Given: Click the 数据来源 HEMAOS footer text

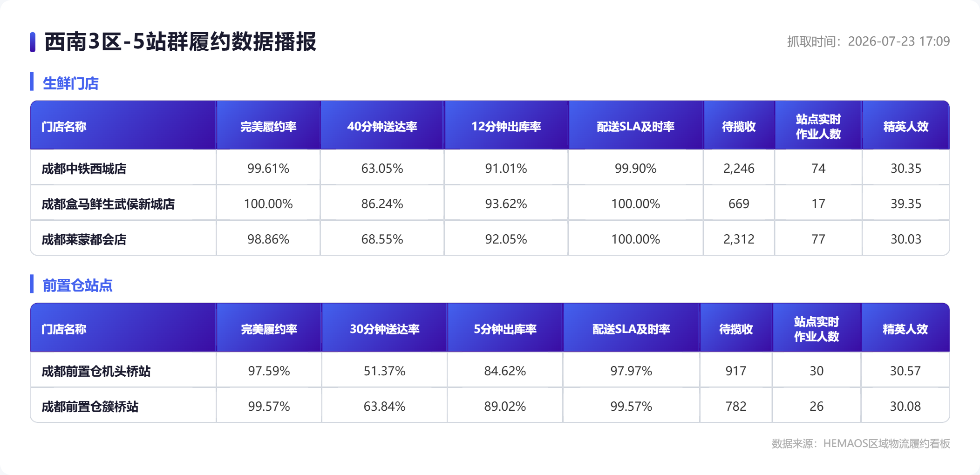Looking at the screenshot, I should pyautogui.click(x=861, y=443).
